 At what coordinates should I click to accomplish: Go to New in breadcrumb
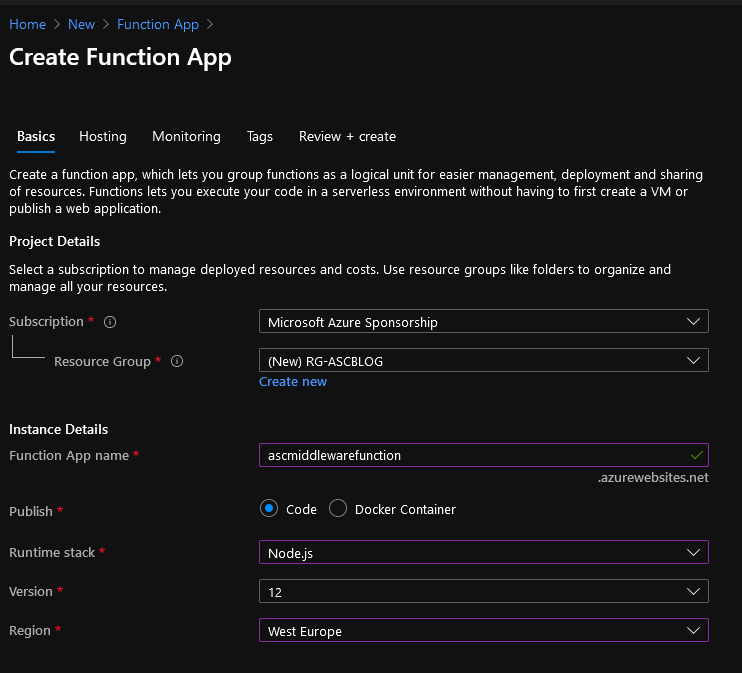[x=82, y=24]
